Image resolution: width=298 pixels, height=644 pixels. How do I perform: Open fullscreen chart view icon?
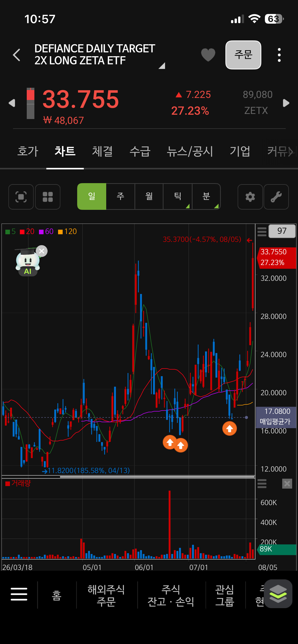click(21, 197)
